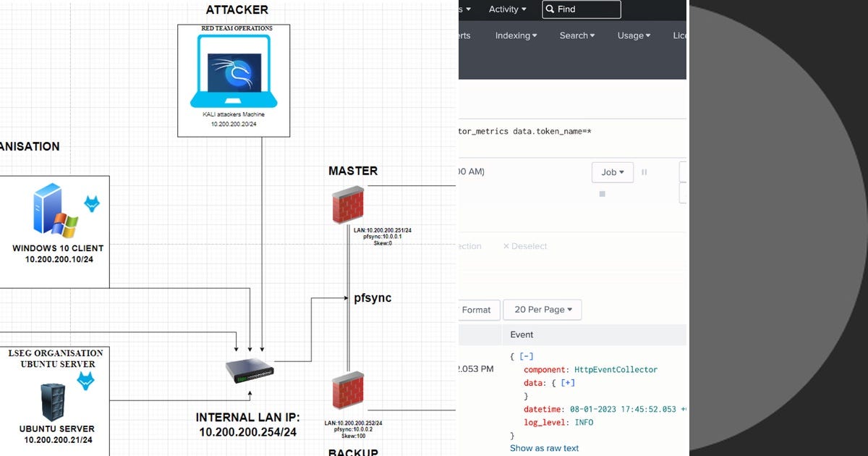Viewport: 868px width, 456px height.
Task: Click the Show as raw text link
Action: (x=543, y=448)
